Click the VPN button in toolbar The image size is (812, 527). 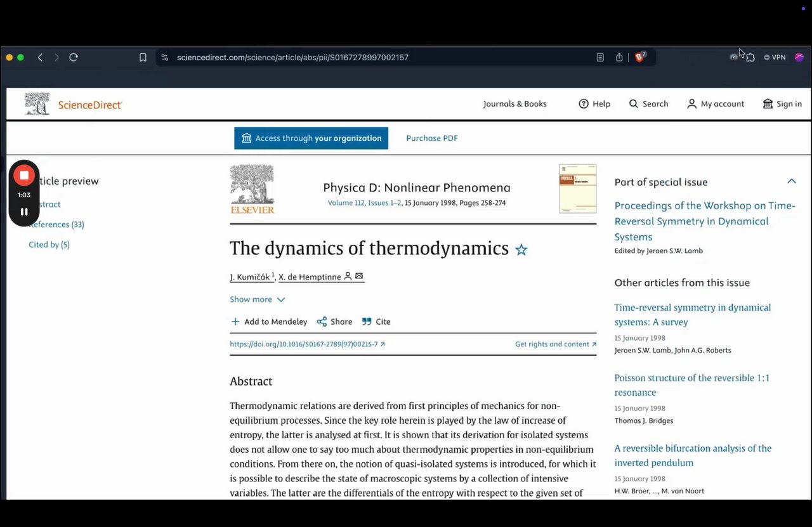click(x=775, y=57)
